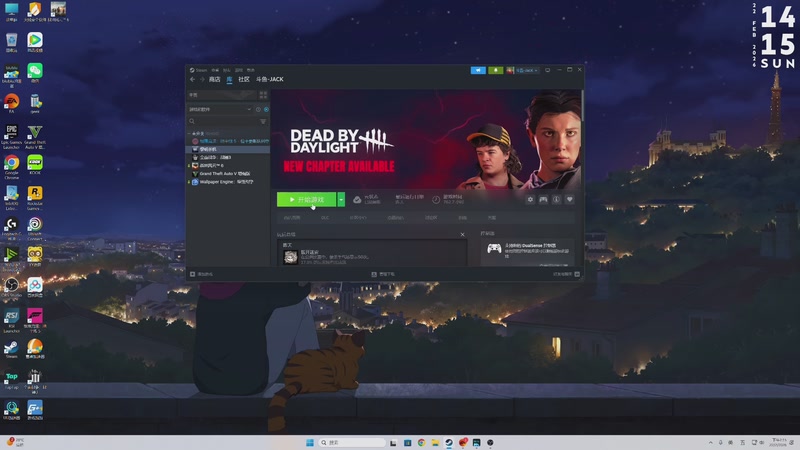Select the highlighted Dead by Daylight entry in the library list
800x450 pixels.
[228, 149]
